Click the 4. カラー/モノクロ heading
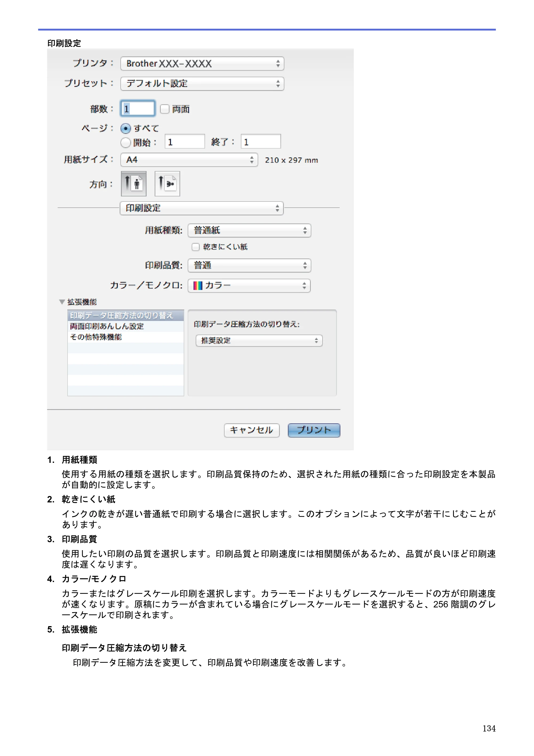The height and width of the screenshot is (756, 534). [x=87, y=579]
